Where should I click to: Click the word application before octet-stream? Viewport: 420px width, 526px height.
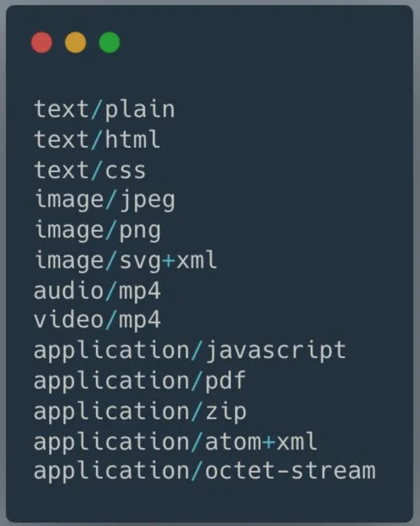click(111, 471)
